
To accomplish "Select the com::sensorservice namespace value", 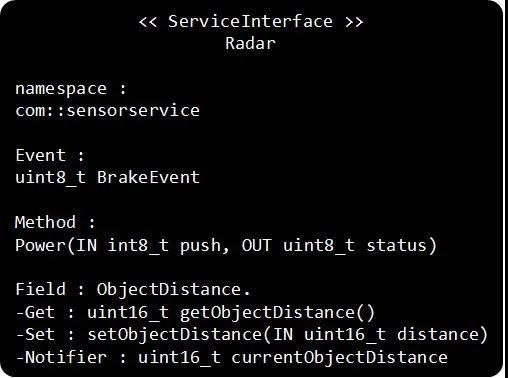I will (x=107, y=110).
